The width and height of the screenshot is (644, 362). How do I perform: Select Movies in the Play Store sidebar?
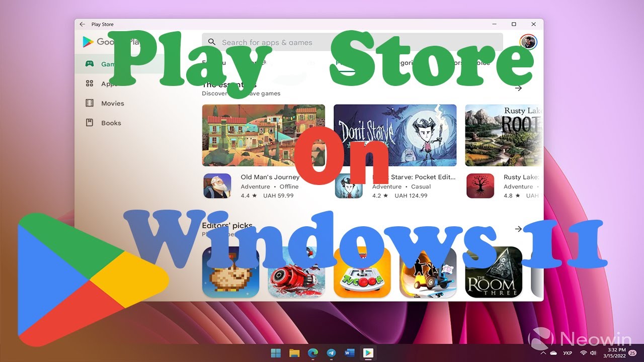pyautogui.click(x=112, y=103)
